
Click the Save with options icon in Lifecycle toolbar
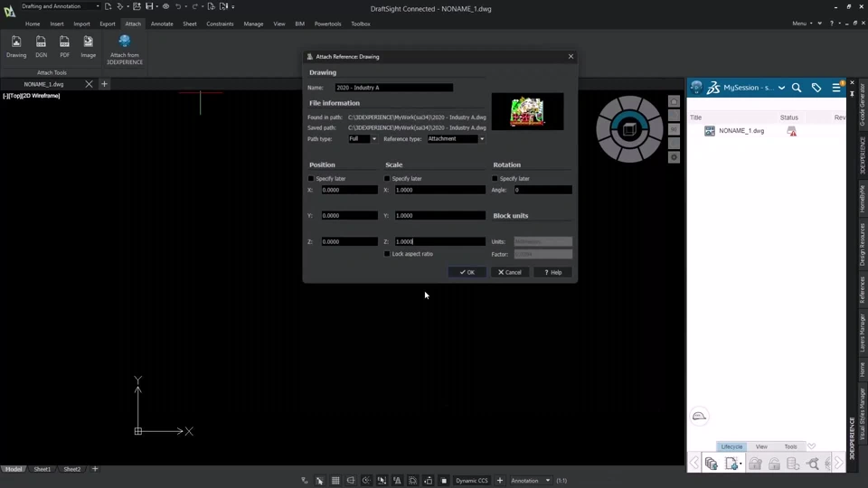[731, 463]
